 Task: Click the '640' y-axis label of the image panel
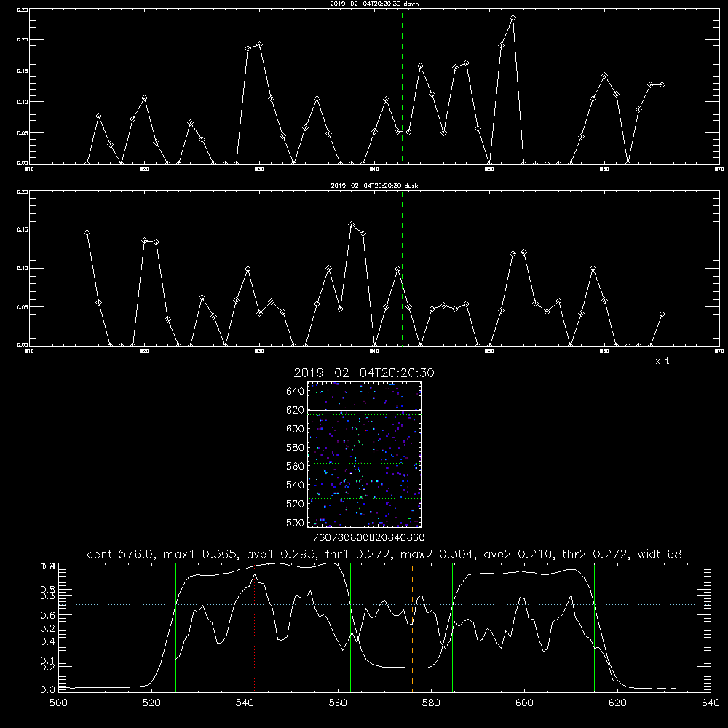pos(296,392)
